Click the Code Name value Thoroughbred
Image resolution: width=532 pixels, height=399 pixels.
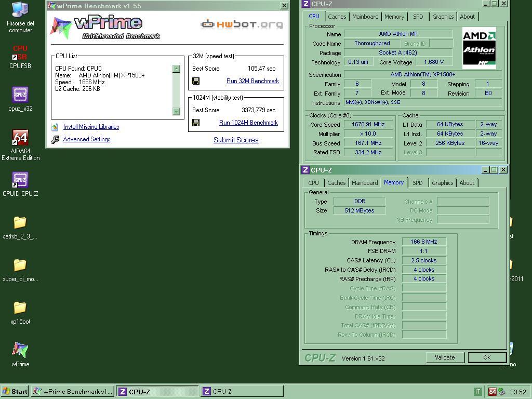point(372,44)
